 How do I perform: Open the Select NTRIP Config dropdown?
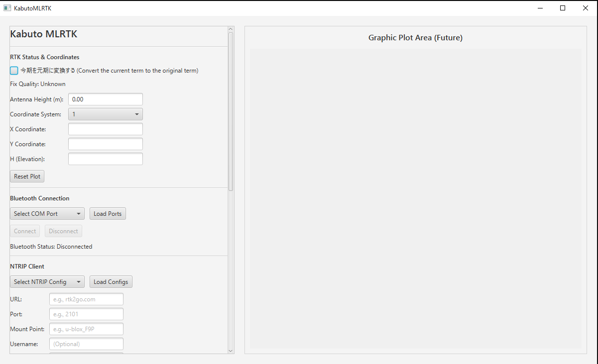point(47,282)
